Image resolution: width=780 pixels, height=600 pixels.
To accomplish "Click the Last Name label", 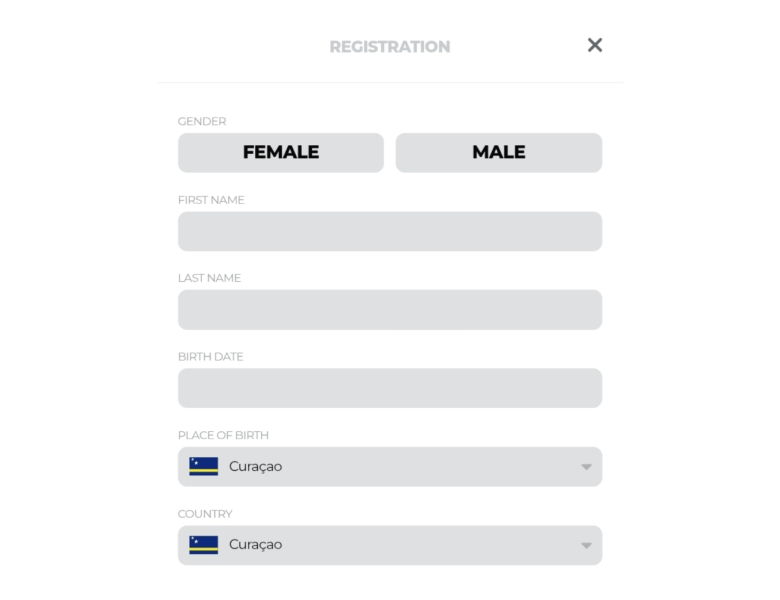I will point(209,278).
